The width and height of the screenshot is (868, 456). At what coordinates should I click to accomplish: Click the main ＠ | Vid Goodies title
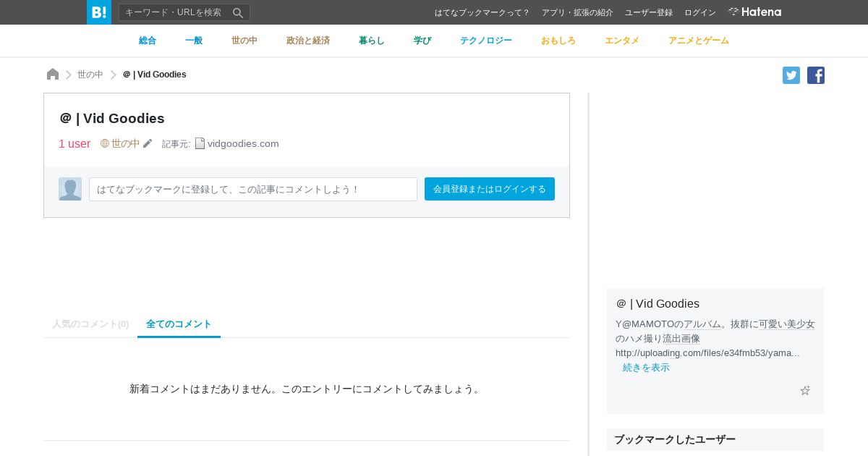(112, 118)
